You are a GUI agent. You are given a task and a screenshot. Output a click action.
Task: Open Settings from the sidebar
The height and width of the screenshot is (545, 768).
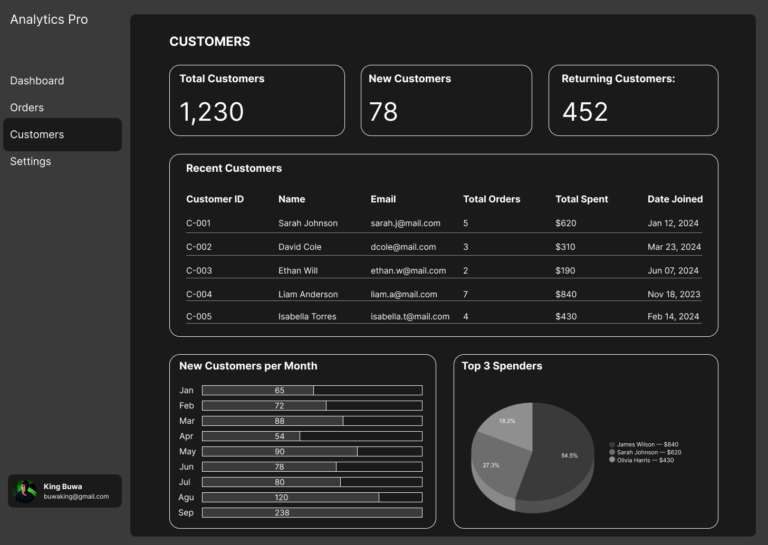coord(31,162)
